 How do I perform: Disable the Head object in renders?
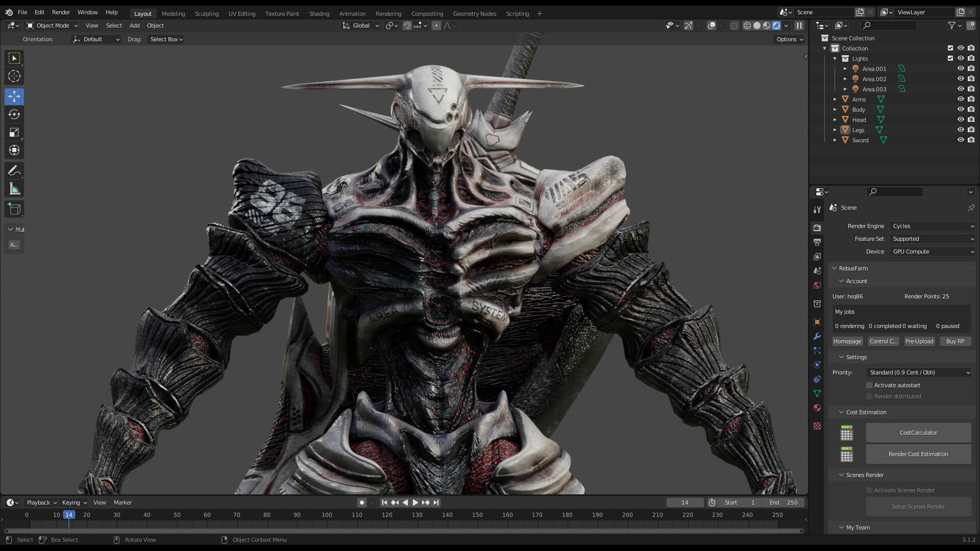point(971,120)
